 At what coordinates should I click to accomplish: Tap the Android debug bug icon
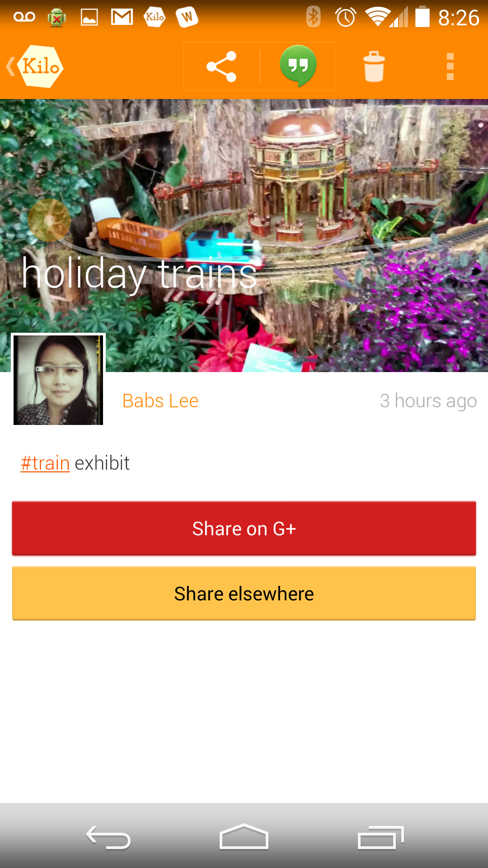click(x=56, y=17)
